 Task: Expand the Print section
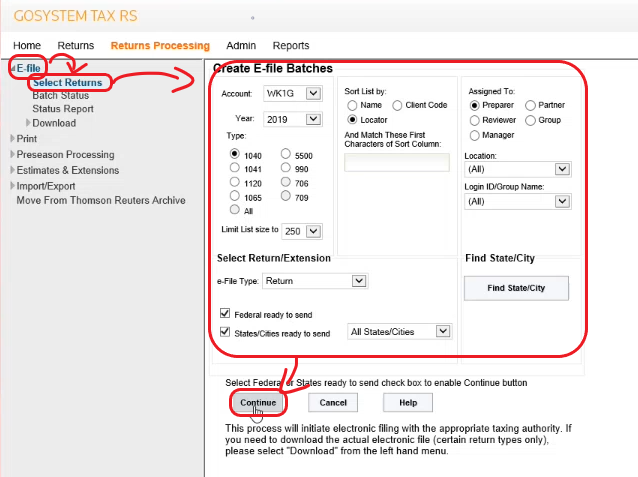coord(13,138)
